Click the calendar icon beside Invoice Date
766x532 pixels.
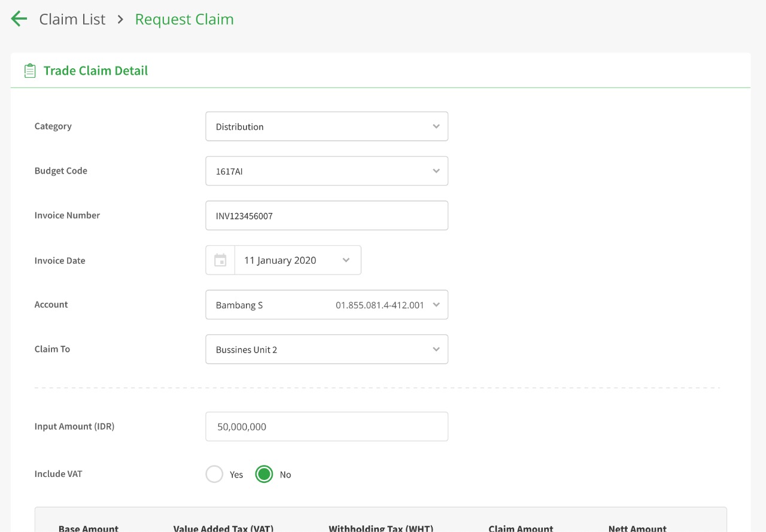click(x=220, y=260)
